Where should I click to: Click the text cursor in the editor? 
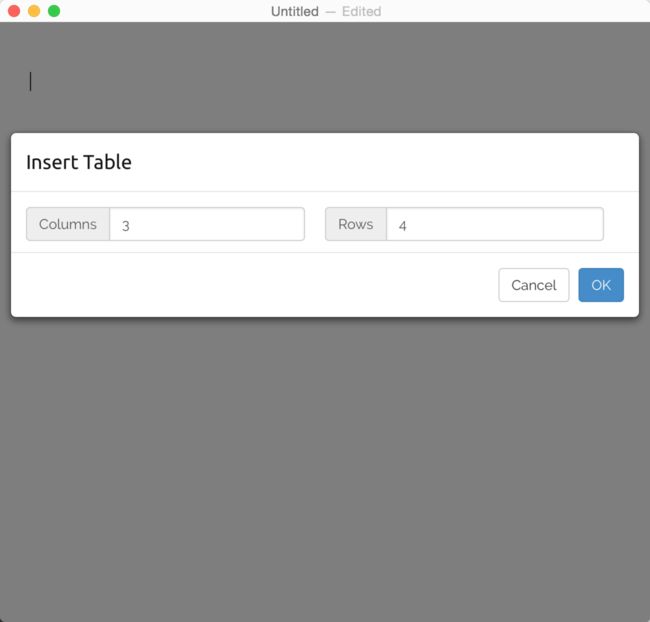30,81
